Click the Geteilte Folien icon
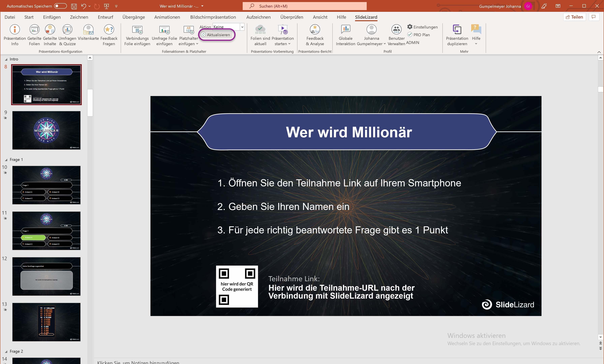This screenshot has height=364, width=604. pos(34,30)
